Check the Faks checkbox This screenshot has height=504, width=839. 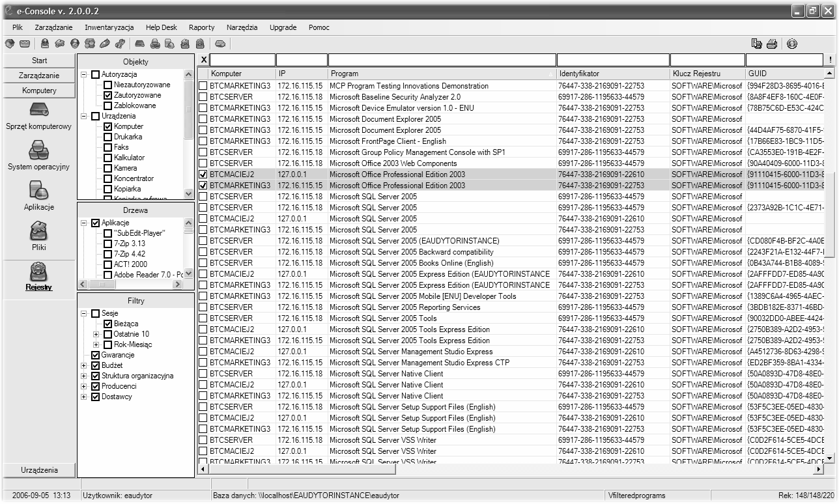click(108, 147)
